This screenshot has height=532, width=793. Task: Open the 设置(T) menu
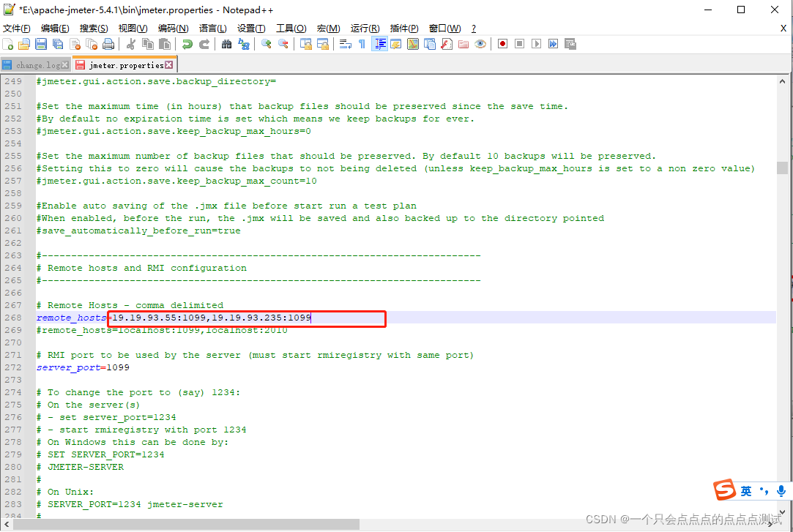pyautogui.click(x=251, y=29)
